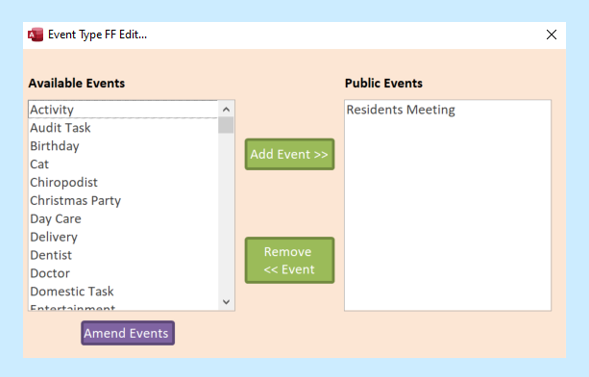Viewport: 589px width, 377px height.
Task: Click the list's up scroll arrow
Action: (226, 109)
